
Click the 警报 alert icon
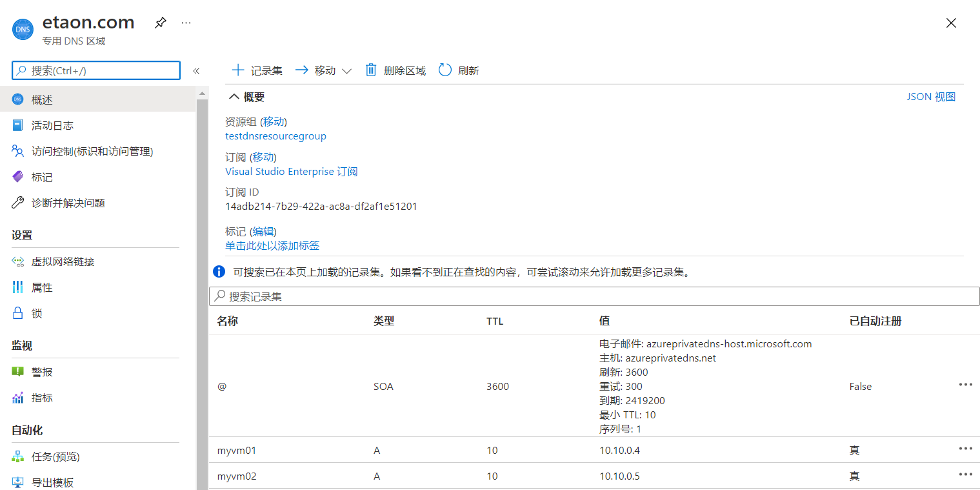click(x=18, y=372)
